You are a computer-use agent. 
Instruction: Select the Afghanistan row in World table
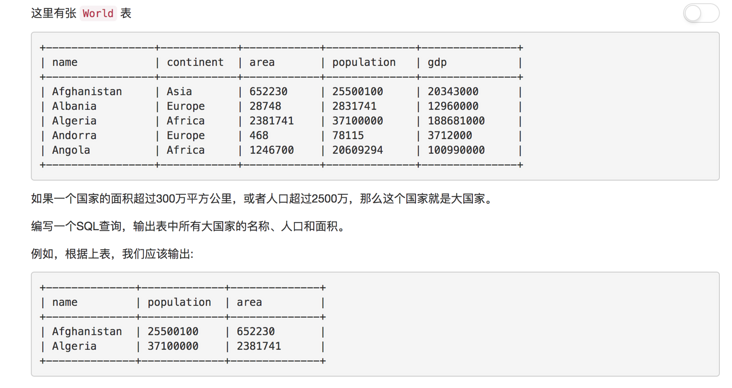click(x=281, y=92)
